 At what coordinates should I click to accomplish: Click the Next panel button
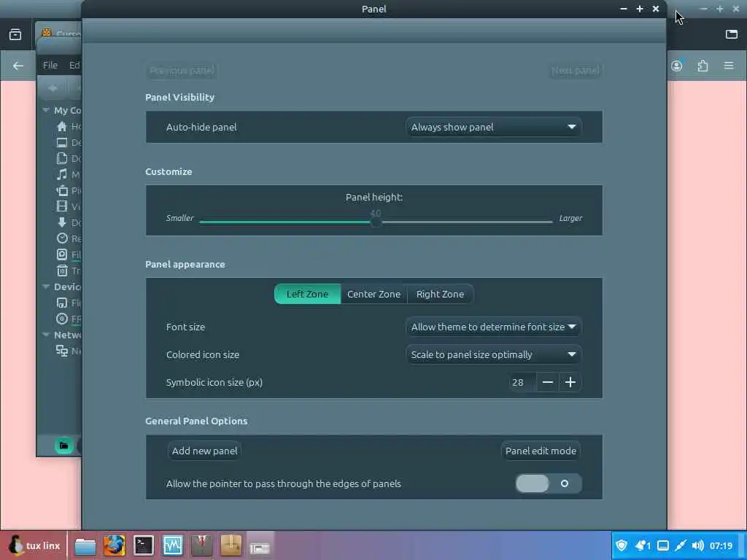[x=575, y=71]
